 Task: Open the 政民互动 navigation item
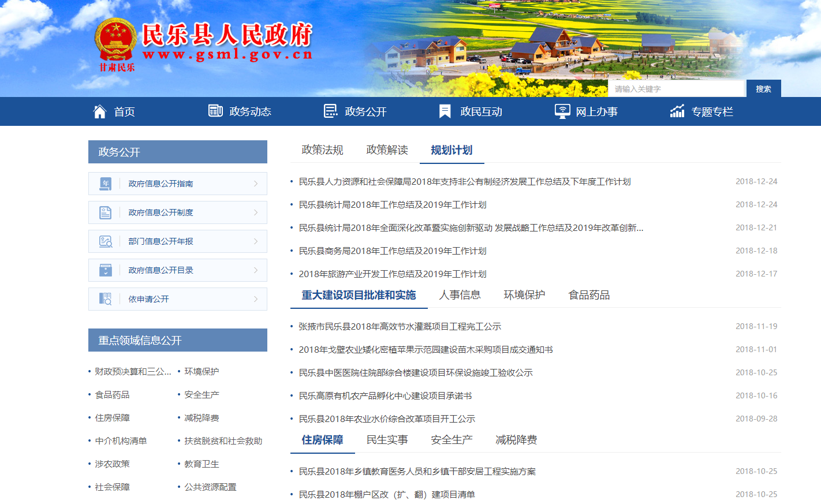481,112
